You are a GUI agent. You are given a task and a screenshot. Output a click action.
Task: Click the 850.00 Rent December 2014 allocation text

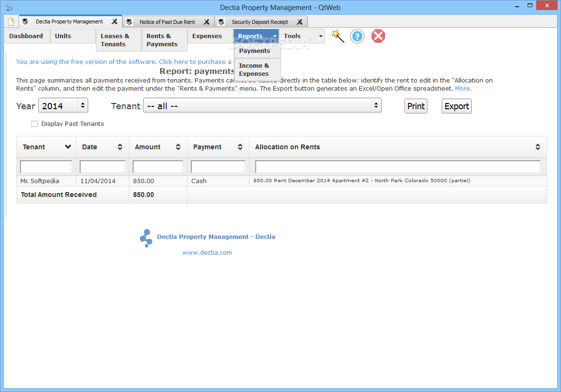point(362,181)
